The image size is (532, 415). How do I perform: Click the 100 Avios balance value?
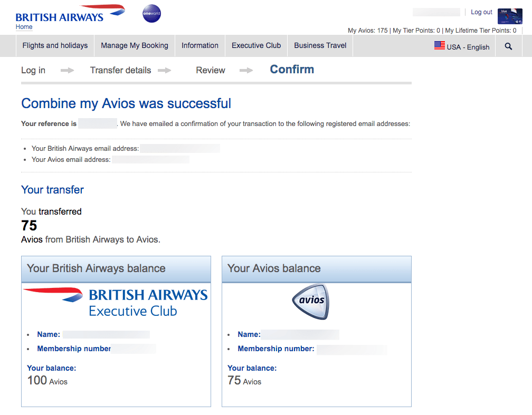coord(47,380)
